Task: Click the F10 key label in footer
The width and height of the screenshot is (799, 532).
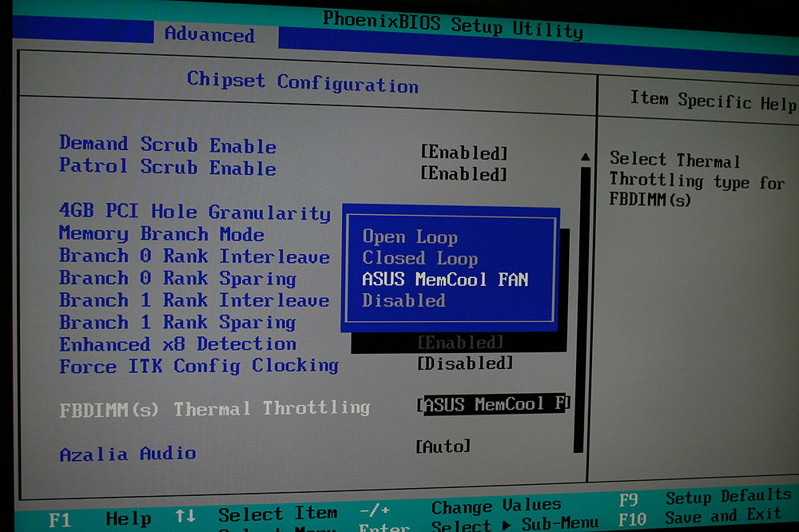Action: tap(632, 520)
